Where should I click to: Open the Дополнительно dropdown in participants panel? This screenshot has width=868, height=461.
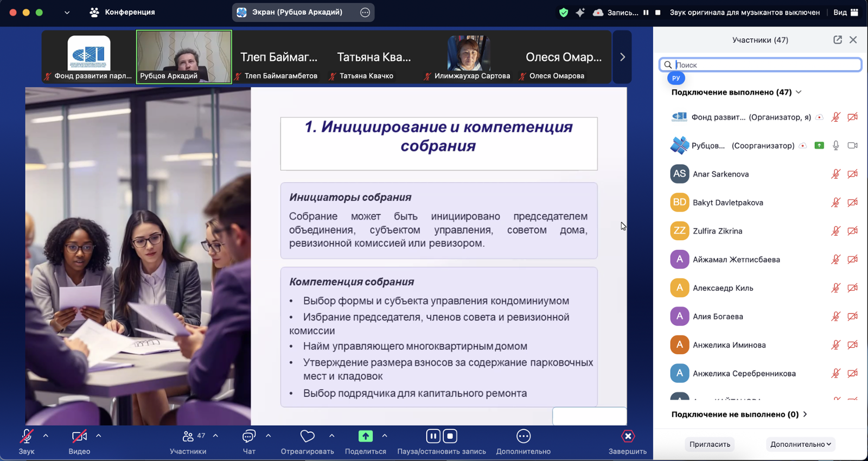click(x=800, y=444)
